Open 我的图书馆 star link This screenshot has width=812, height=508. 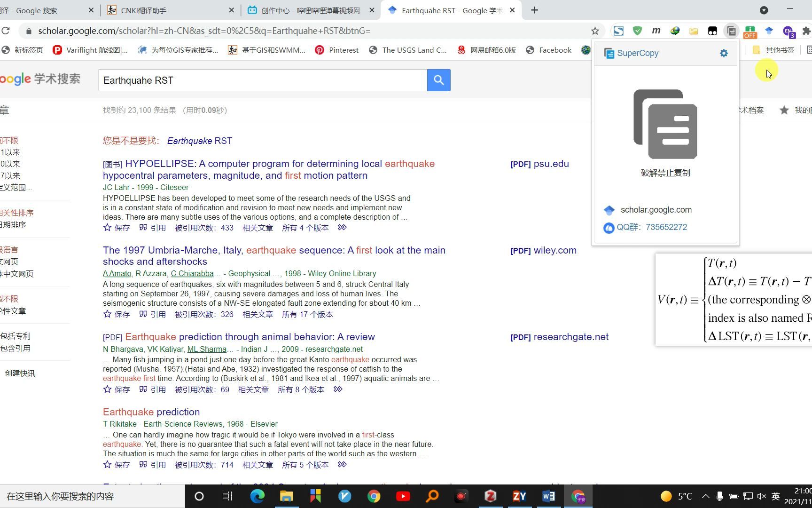tap(796, 110)
